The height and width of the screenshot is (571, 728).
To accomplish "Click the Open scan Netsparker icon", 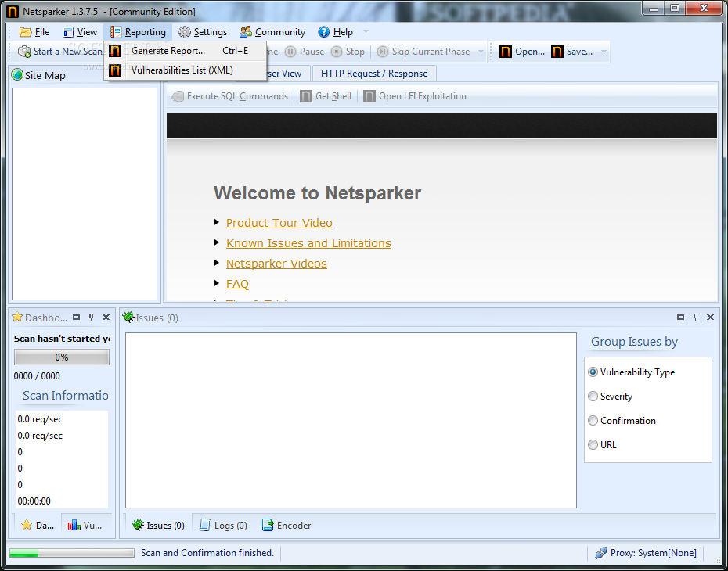I will pos(506,52).
